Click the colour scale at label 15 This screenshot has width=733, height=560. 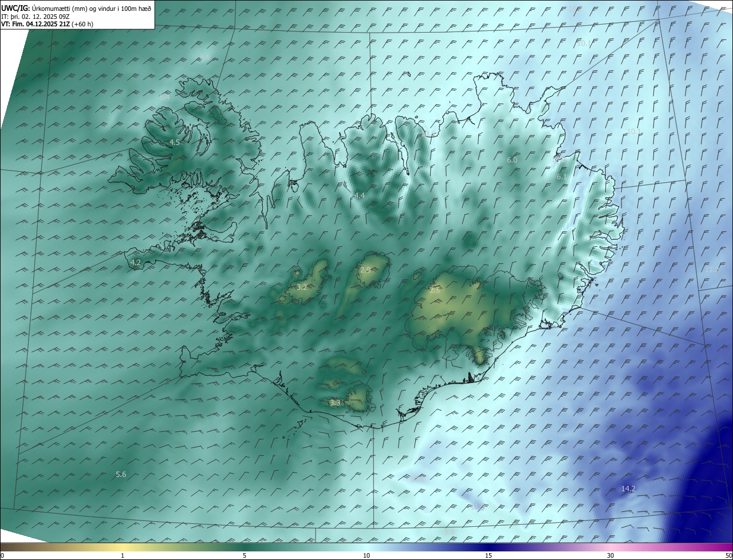(x=488, y=555)
